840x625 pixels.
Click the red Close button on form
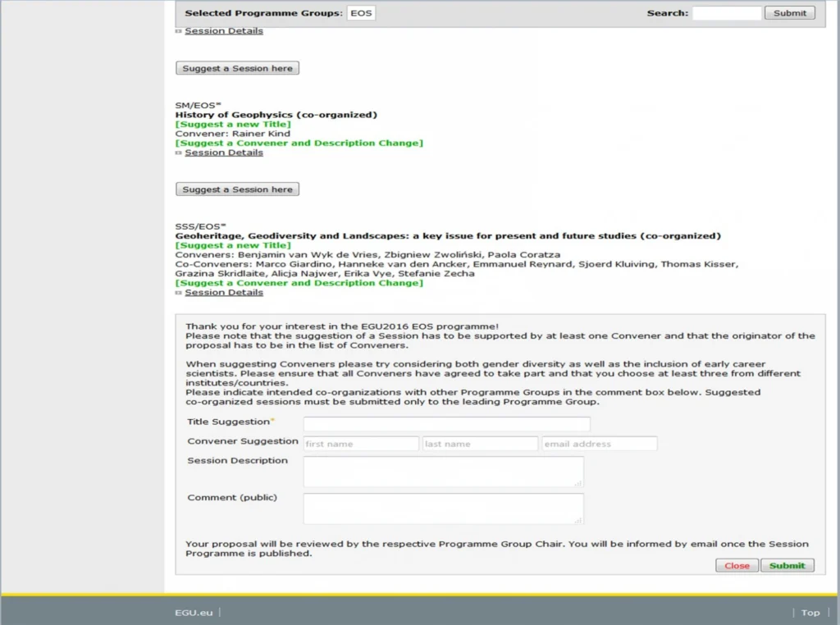(x=737, y=566)
